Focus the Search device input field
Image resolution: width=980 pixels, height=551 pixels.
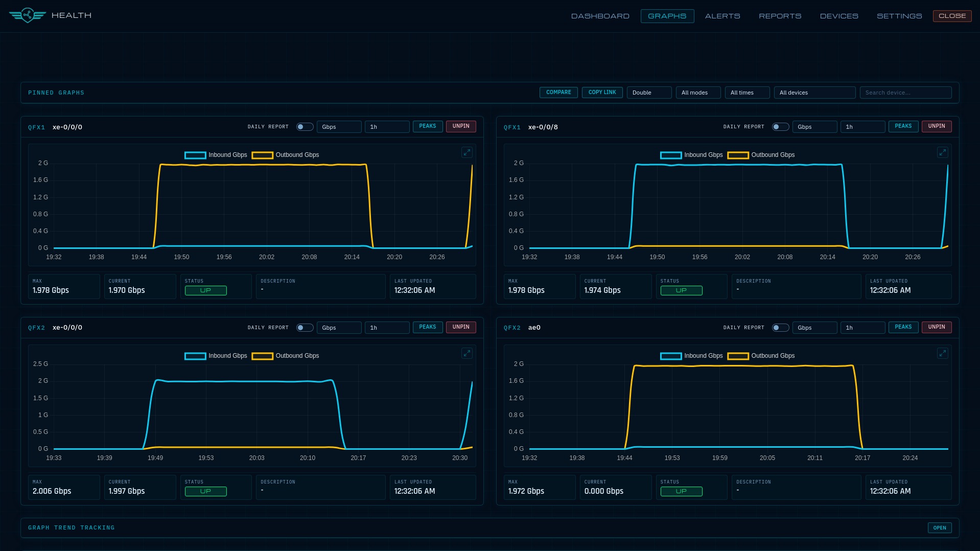(905, 93)
